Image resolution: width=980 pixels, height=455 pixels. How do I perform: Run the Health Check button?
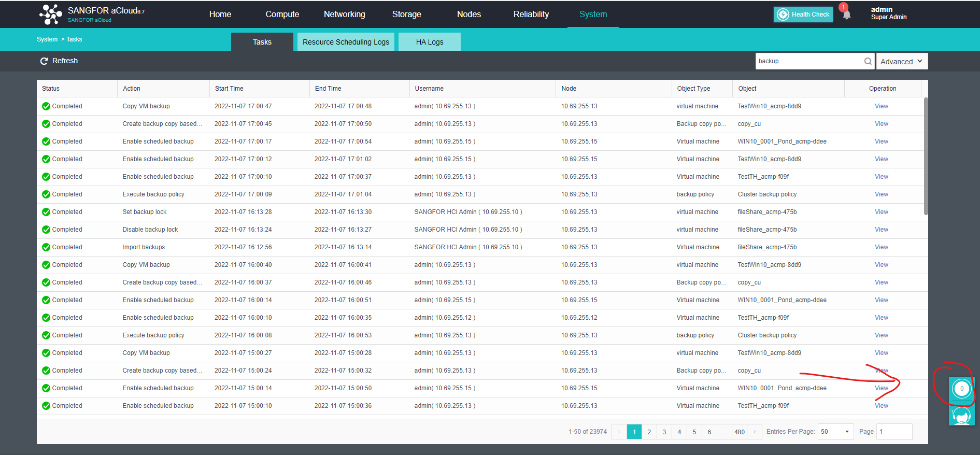pyautogui.click(x=803, y=15)
